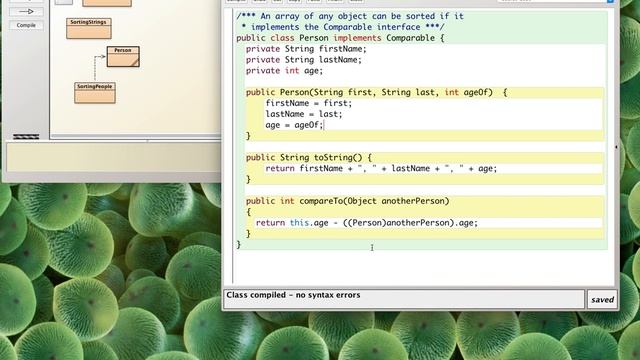Click the Person constructor signature line

[376, 92]
